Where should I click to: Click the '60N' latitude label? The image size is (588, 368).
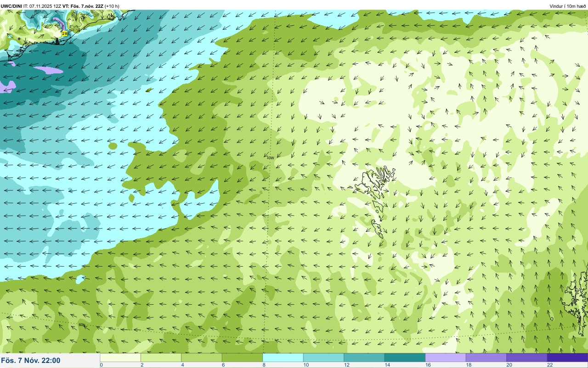(x=82, y=325)
